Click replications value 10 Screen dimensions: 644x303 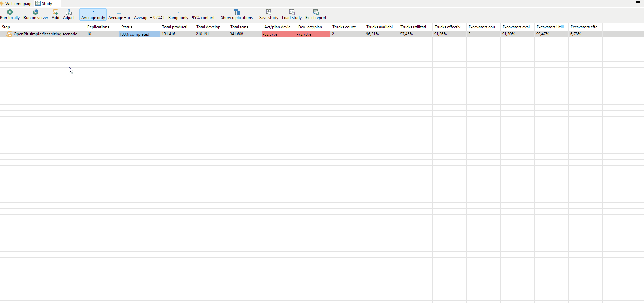coord(89,34)
